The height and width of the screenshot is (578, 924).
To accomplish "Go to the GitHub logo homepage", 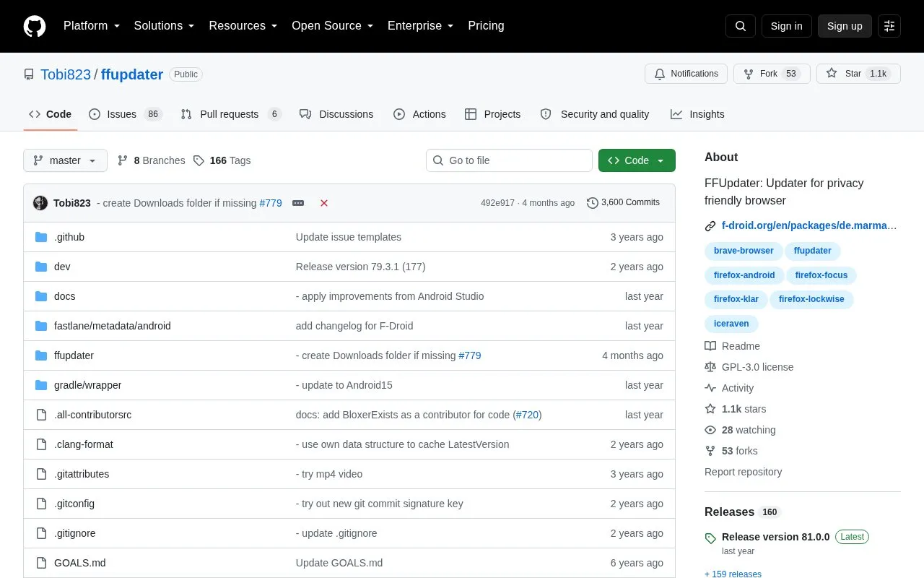I will pyautogui.click(x=35, y=26).
